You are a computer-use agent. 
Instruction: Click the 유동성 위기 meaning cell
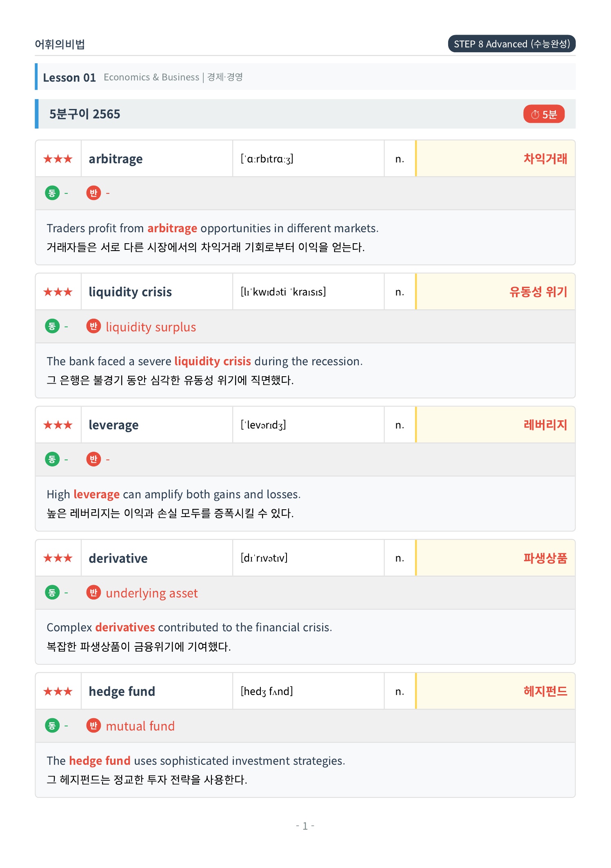[495, 292]
